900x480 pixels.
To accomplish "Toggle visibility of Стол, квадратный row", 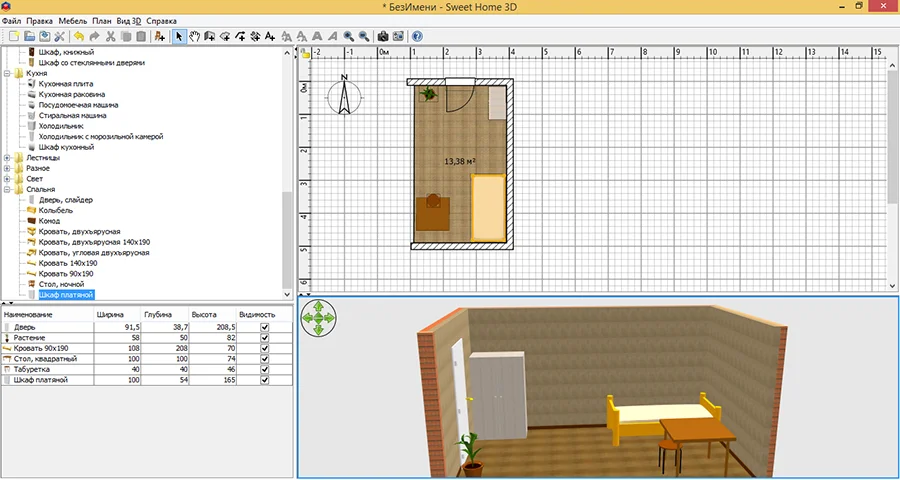I will (x=265, y=359).
